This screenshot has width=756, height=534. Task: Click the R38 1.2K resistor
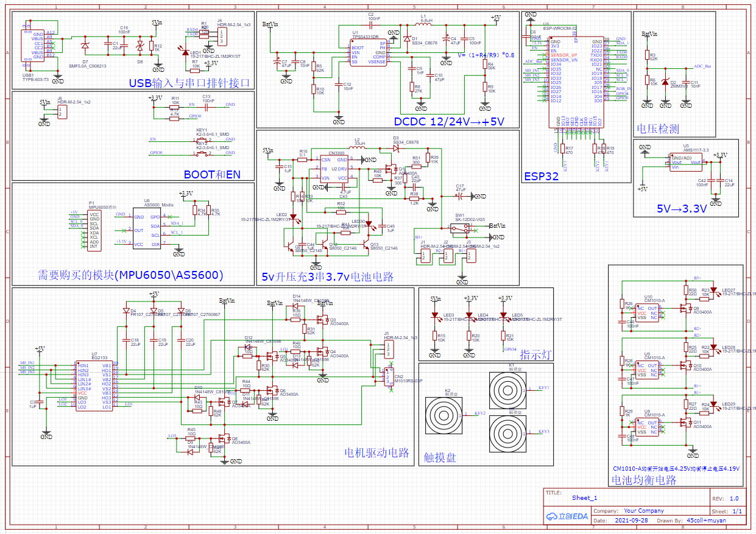pos(414,198)
